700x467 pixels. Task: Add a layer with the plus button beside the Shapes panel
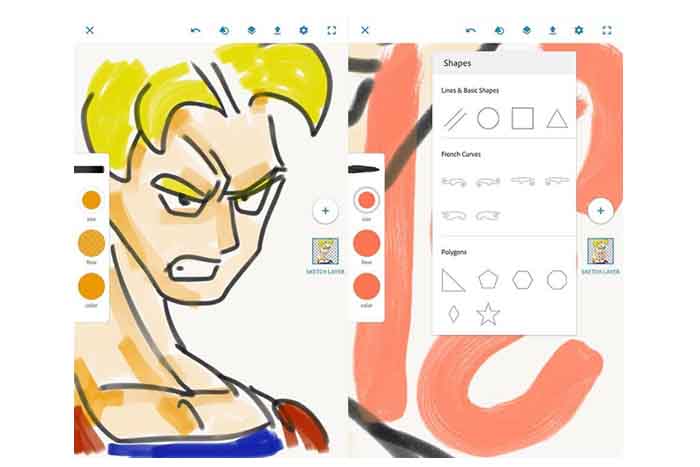(x=600, y=211)
